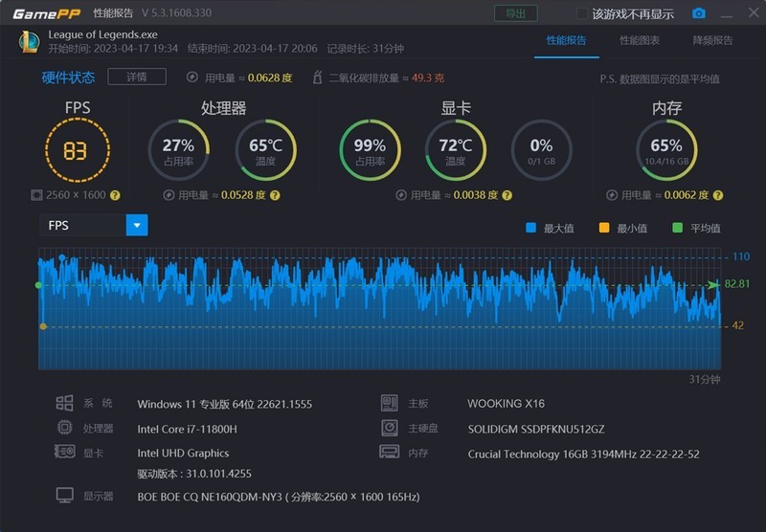The height and width of the screenshot is (532, 766).
Task: Click the GPU temperature gauge showing 72°C
Action: tap(456, 150)
